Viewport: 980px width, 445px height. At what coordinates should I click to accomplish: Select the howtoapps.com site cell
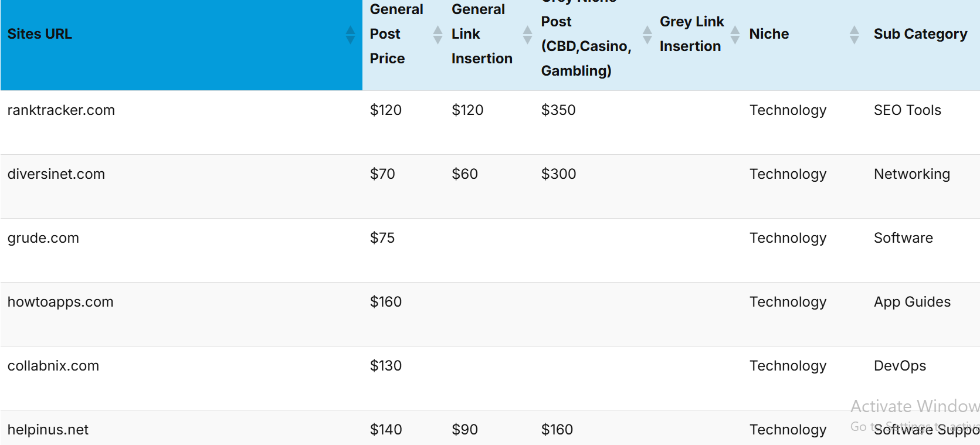coord(60,302)
